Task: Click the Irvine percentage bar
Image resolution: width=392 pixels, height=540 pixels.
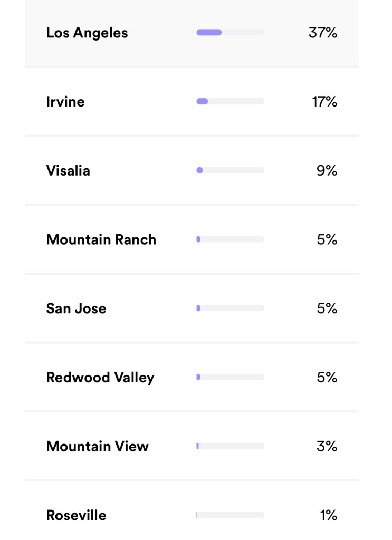Action: click(230, 102)
